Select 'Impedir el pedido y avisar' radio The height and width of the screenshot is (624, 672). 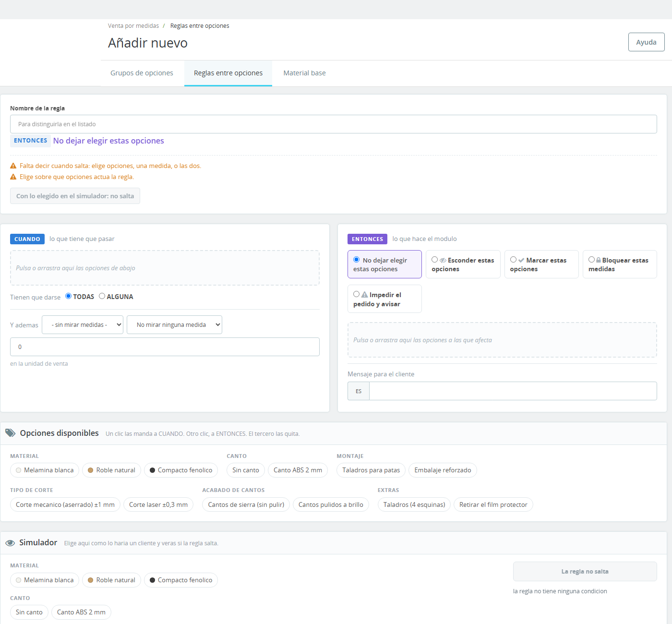(357, 294)
